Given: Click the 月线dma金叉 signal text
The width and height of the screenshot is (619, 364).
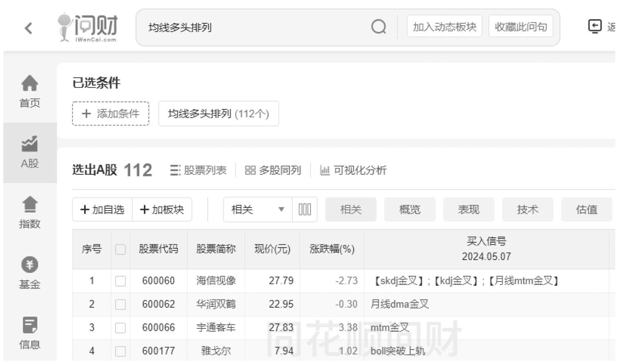Looking at the screenshot, I should (400, 304).
